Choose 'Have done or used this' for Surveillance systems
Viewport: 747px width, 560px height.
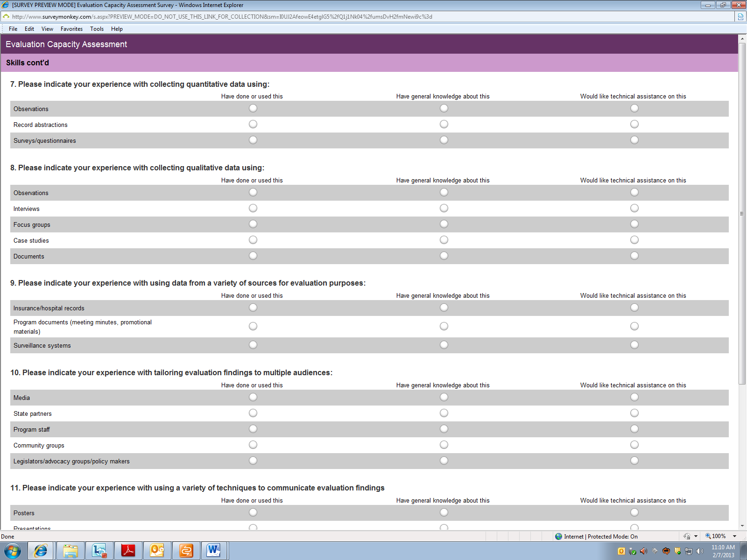click(253, 345)
